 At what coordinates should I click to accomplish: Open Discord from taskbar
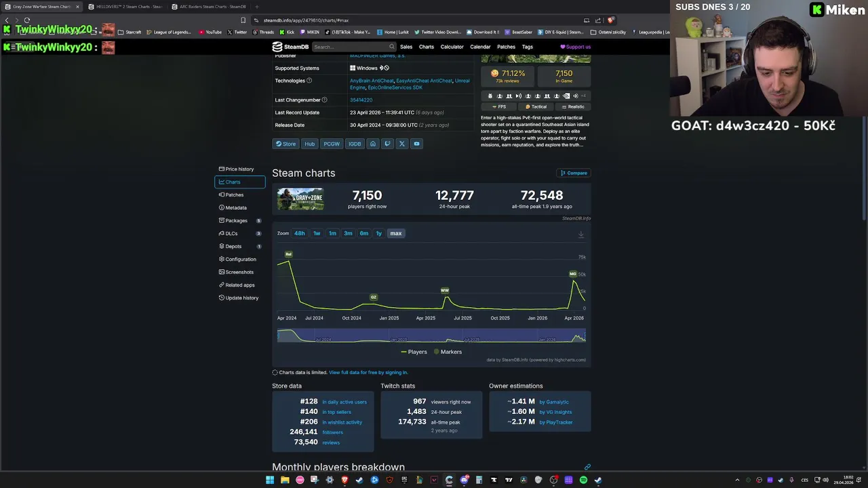[464, 480]
